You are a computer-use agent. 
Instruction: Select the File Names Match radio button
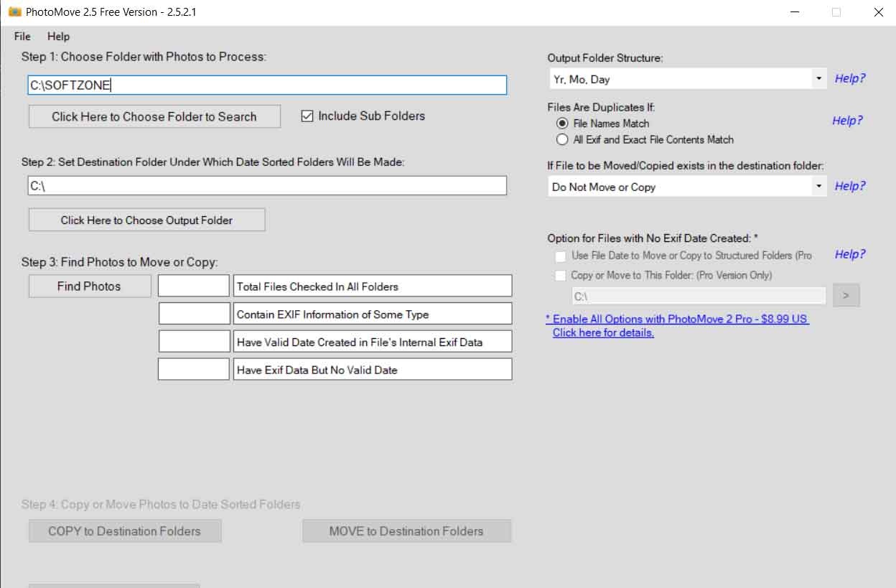click(562, 123)
